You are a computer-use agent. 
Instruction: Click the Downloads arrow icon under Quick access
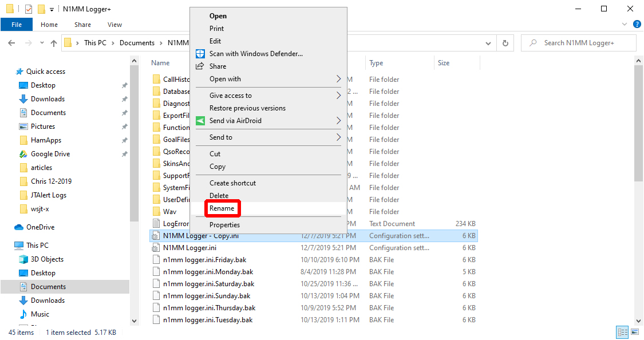coord(23,99)
